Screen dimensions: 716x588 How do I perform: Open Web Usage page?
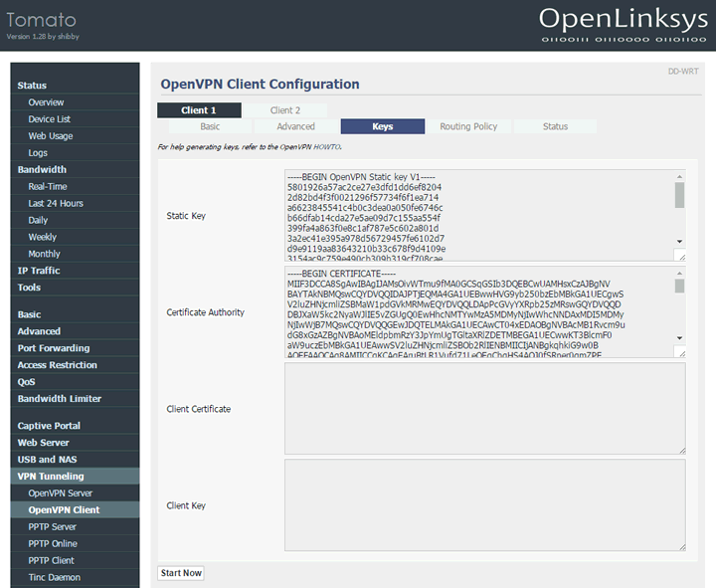point(75,136)
